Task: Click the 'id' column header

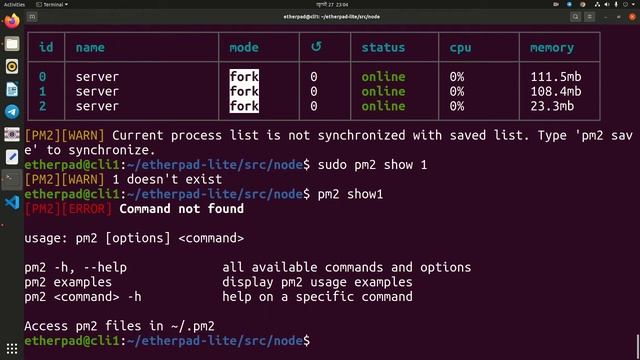Action: [x=46, y=47]
